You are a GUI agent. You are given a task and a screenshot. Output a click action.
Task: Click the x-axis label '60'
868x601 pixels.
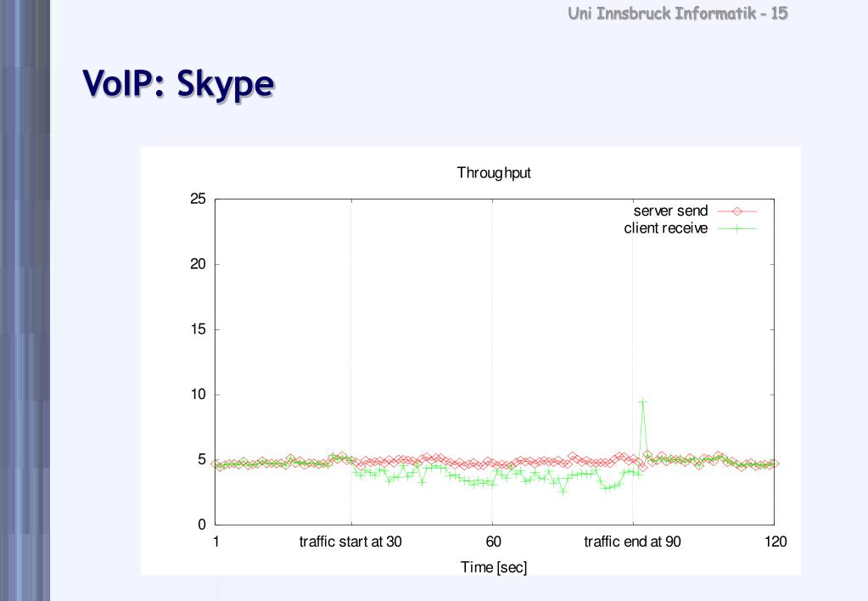click(493, 542)
